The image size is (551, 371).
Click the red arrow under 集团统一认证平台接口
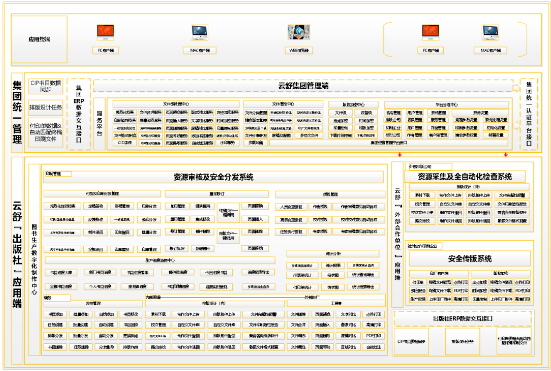(x=506, y=155)
